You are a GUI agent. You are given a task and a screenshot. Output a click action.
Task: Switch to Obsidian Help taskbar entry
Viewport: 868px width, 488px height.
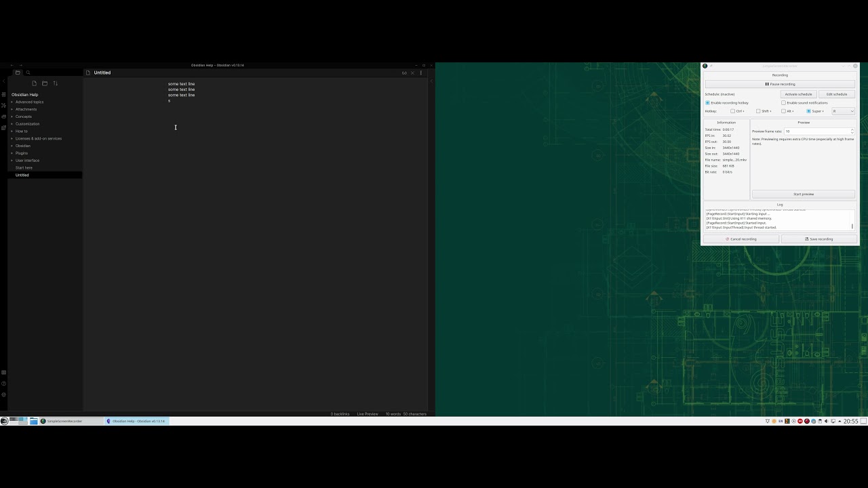pyautogui.click(x=136, y=421)
